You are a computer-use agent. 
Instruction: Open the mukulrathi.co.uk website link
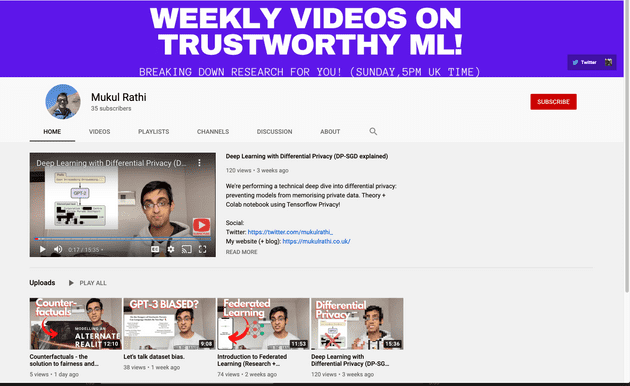click(x=316, y=241)
